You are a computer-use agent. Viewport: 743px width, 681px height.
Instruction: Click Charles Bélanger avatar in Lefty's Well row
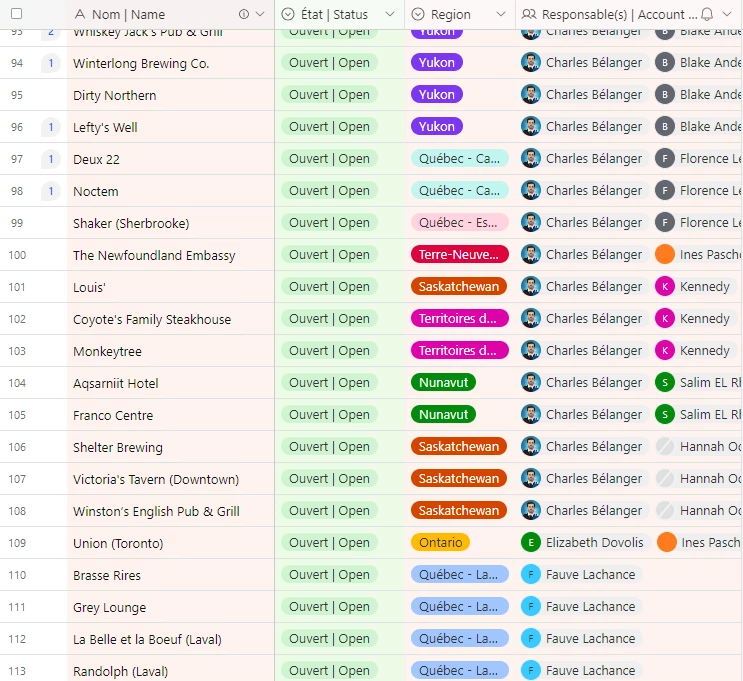[x=531, y=127]
